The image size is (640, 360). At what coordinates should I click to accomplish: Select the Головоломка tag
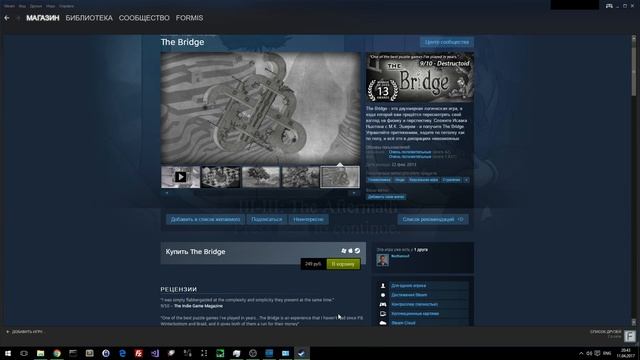point(379,180)
